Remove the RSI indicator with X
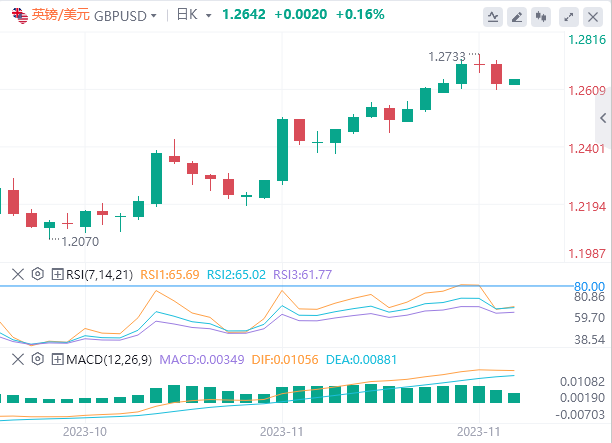Screen dimensions: 612x443 pos(17,273)
